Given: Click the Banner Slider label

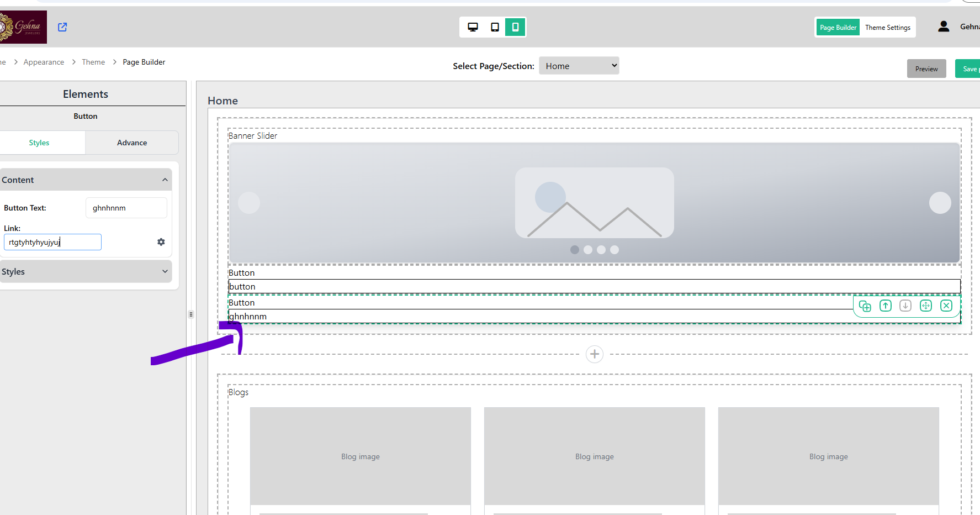Looking at the screenshot, I should (253, 135).
